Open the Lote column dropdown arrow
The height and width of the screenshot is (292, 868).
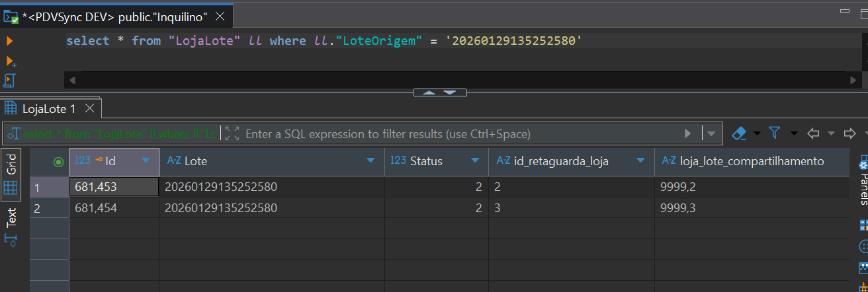[x=370, y=161]
